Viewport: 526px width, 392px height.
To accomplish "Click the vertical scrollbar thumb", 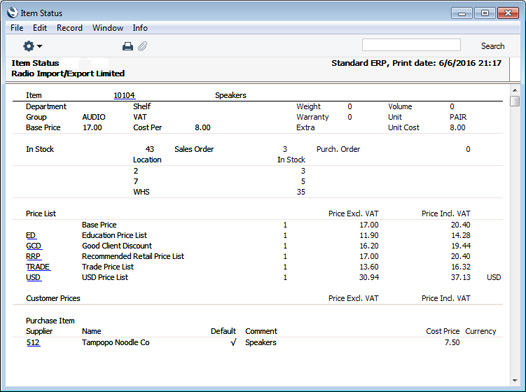I will click(515, 101).
